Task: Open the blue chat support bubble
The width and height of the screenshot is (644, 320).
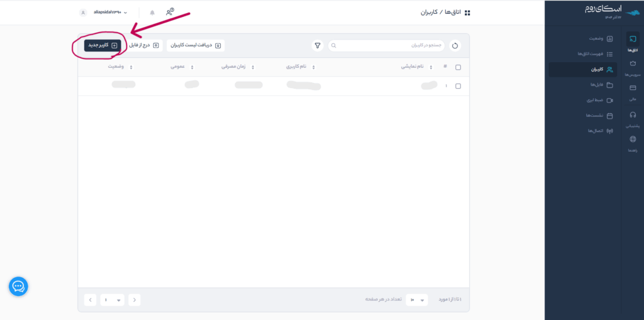Action: (18, 287)
